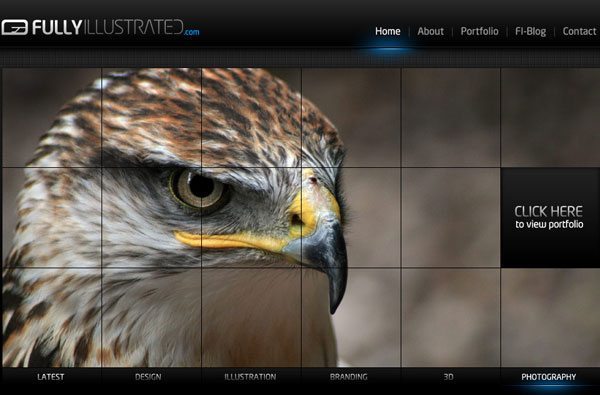Click the grid tile showing the hawk's eye
Screen dimensions: 600x395
[152, 218]
